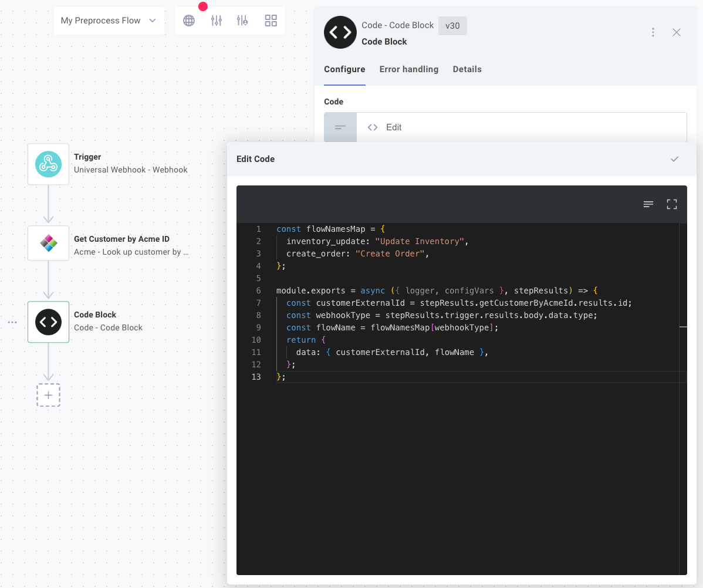The image size is (703, 588).
Task: Confirm edits with the checkmark button
Action: click(x=674, y=158)
